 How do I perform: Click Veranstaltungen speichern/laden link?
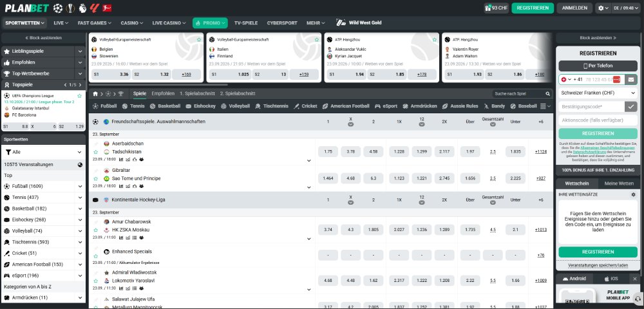tap(598, 265)
